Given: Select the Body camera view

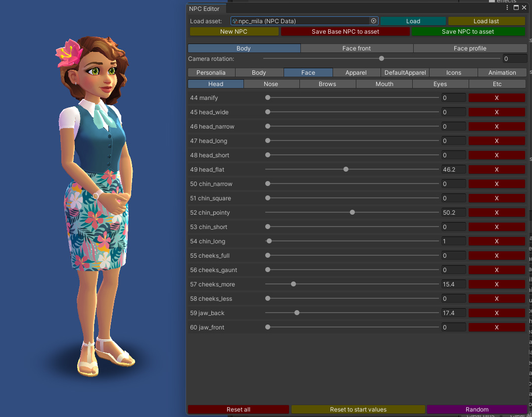Looking at the screenshot, I should click(x=243, y=48).
